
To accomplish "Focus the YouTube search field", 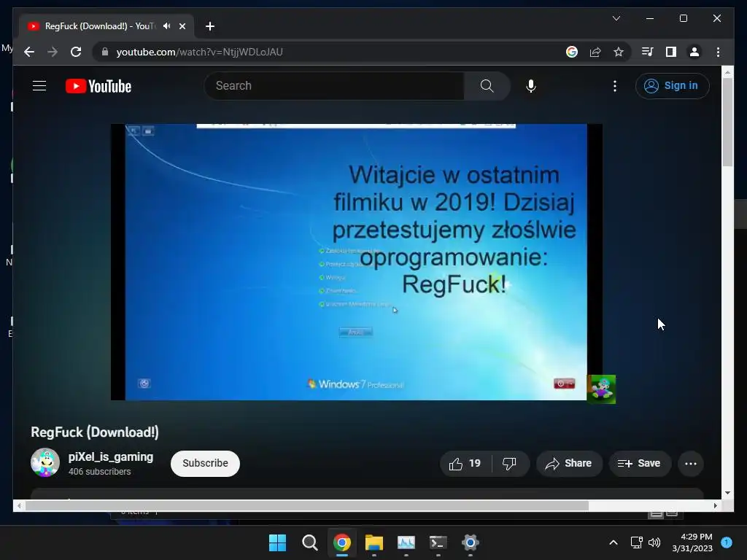I will [x=335, y=86].
